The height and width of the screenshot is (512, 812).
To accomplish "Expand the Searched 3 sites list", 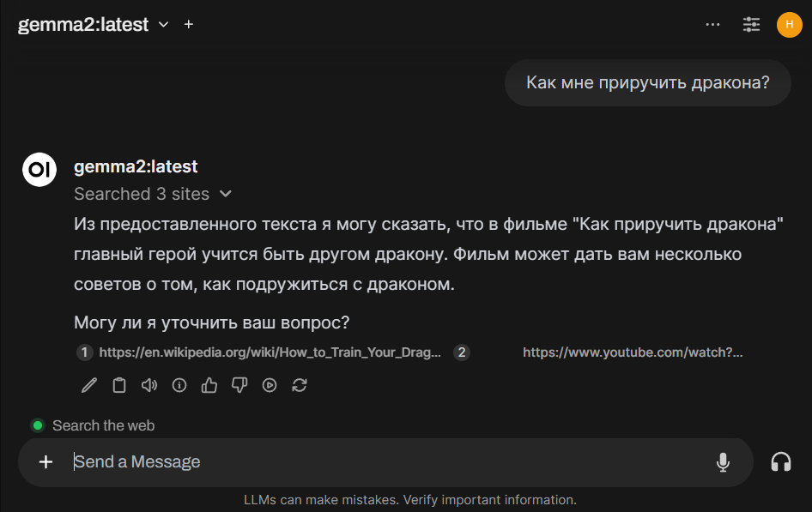I will click(x=152, y=194).
